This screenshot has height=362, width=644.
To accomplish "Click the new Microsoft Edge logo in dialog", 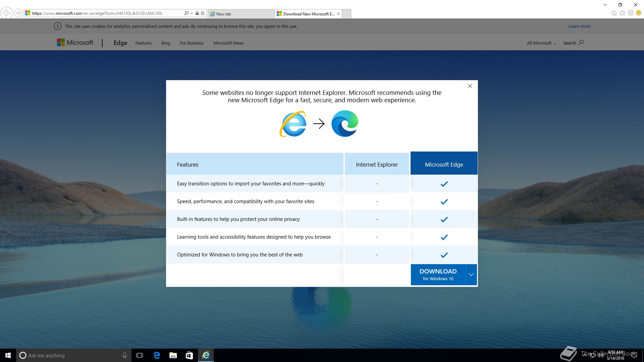I will pos(344,124).
